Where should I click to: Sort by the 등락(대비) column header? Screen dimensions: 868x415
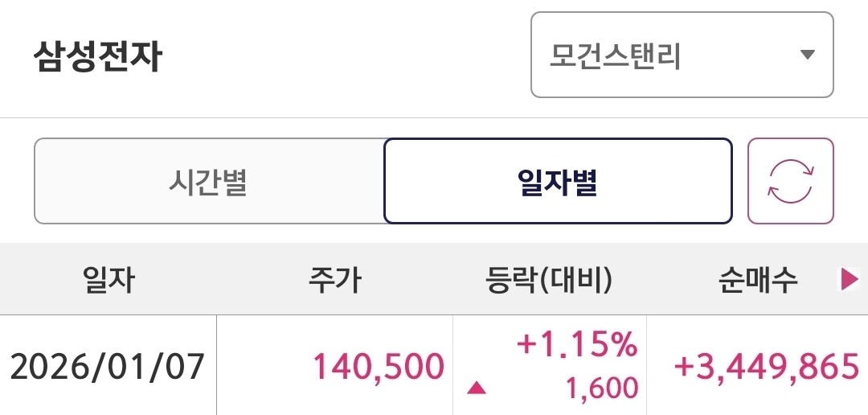(x=549, y=280)
